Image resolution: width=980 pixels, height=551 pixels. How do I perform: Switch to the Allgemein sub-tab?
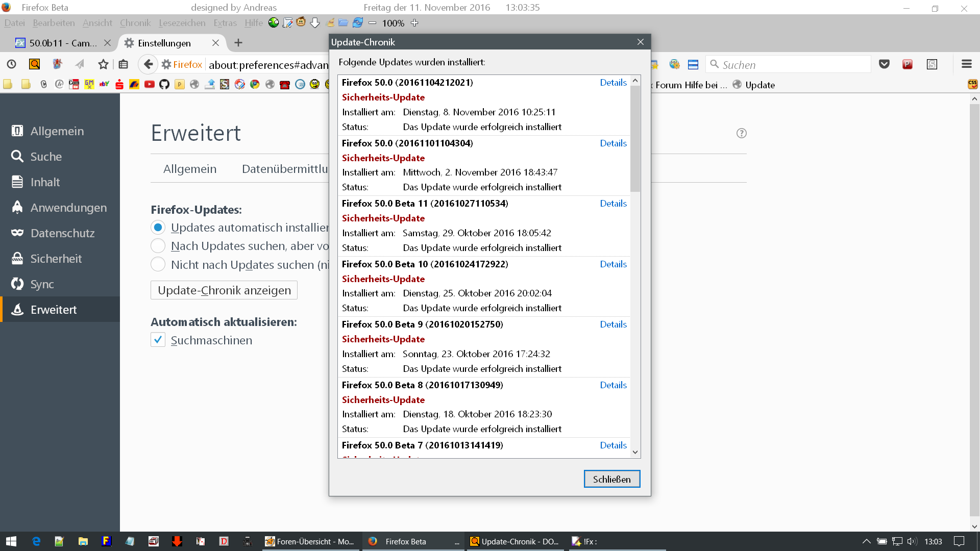point(190,169)
